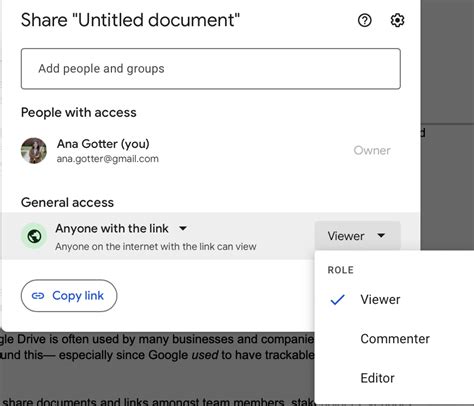
Task: Open share settings gear icon
Action: [x=397, y=20]
